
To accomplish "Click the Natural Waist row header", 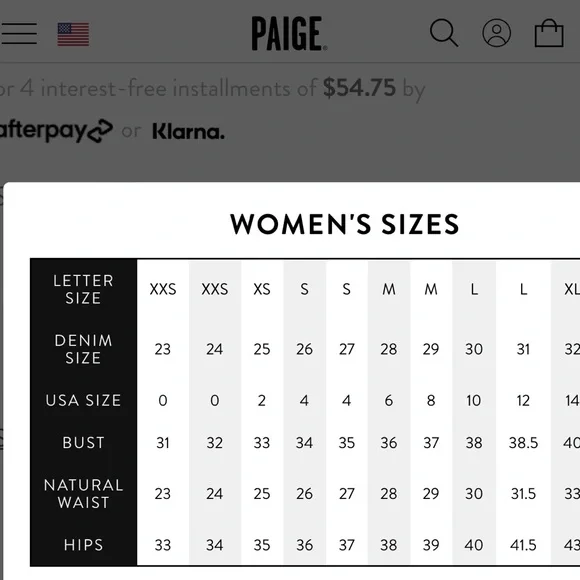I will tap(83, 493).
